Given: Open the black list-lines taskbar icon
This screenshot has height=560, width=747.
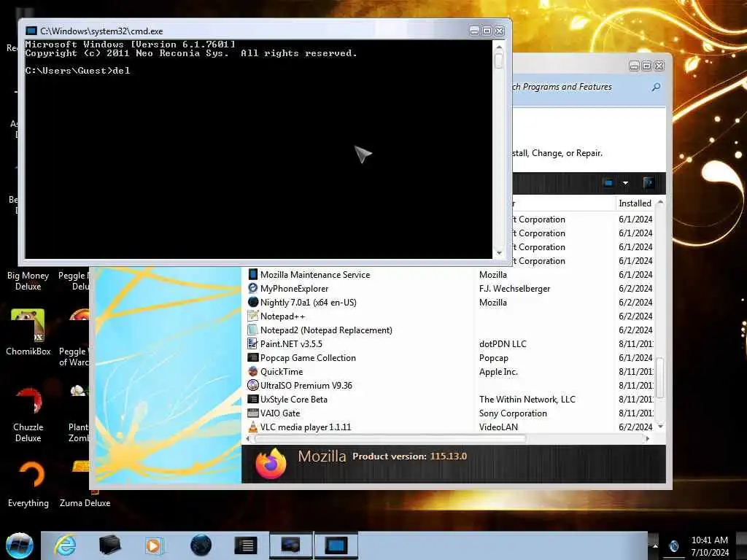Looking at the screenshot, I should (246, 545).
